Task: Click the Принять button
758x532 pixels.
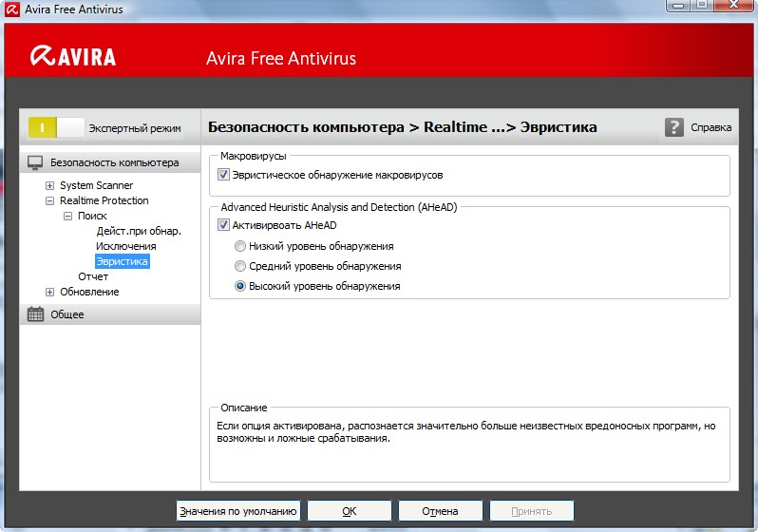Action: pos(532,511)
